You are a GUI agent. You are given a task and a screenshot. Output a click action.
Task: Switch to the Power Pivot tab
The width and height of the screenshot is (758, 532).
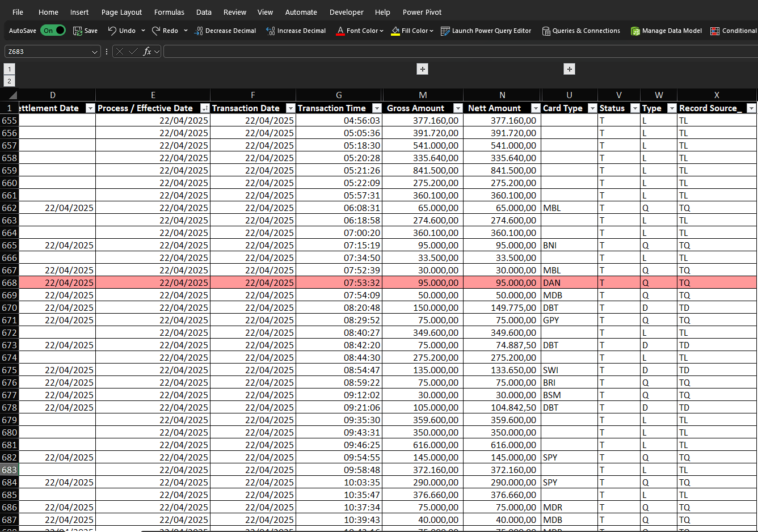[x=422, y=12]
